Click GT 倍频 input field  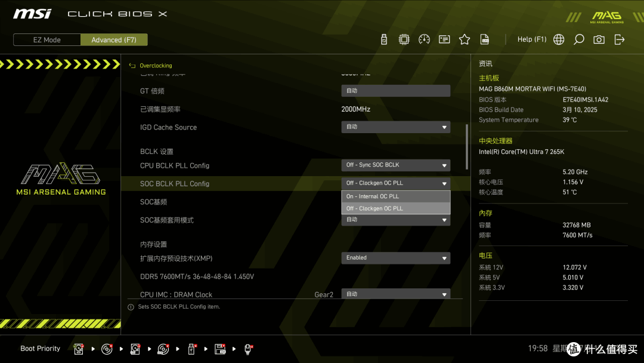pyautogui.click(x=395, y=91)
